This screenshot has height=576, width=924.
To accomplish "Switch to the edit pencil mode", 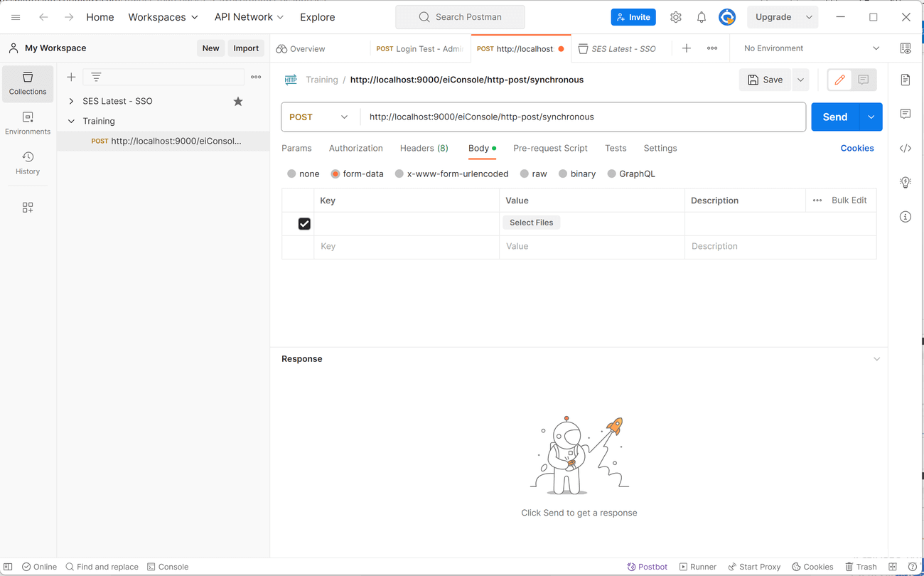I will tap(839, 80).
